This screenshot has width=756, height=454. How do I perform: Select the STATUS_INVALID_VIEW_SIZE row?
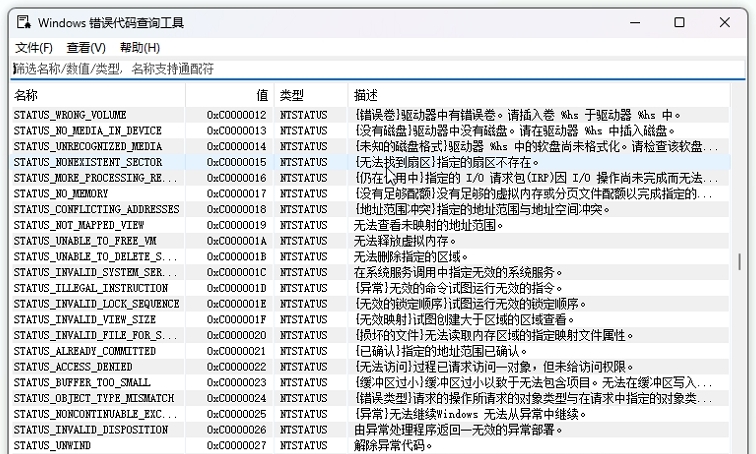point(370,320)
